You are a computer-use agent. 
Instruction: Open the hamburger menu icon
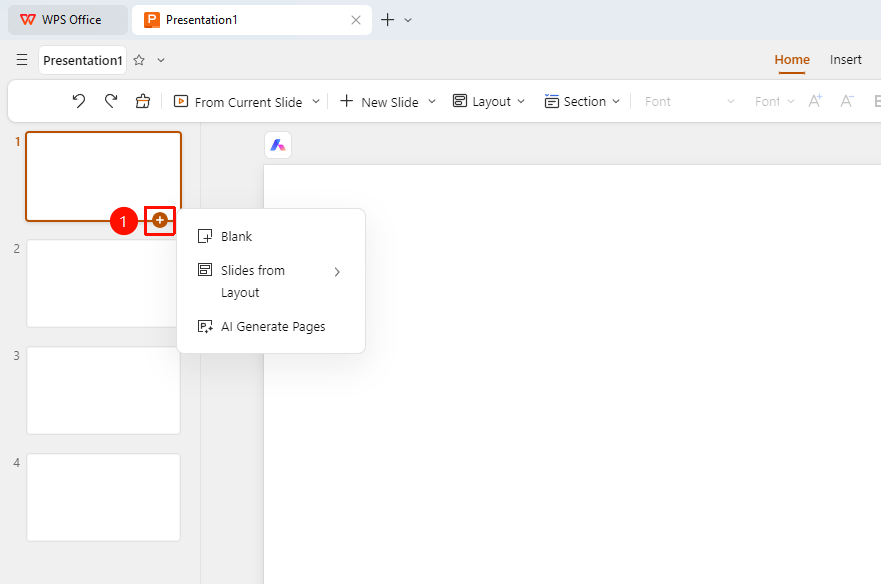[22, 60]
